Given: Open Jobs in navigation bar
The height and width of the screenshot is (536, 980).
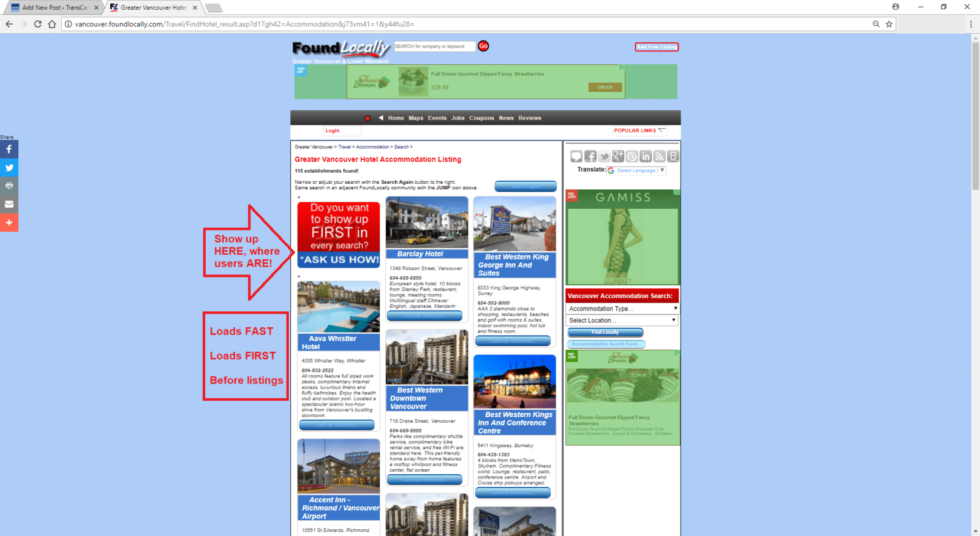Looking at the screenshot, I should point(458,118).
